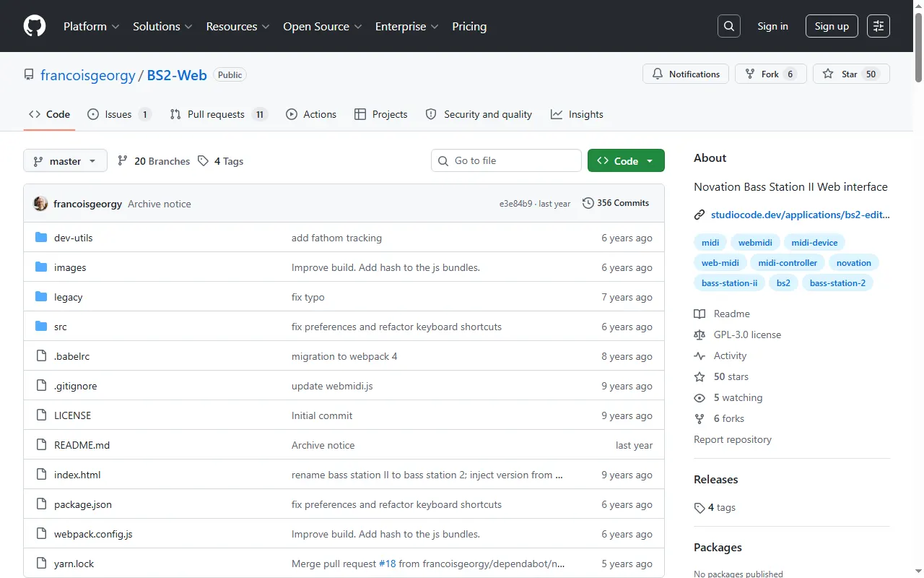Open the GitHub home logo
The width and height of the screenshot is (924, 578).
coord(35,26)
